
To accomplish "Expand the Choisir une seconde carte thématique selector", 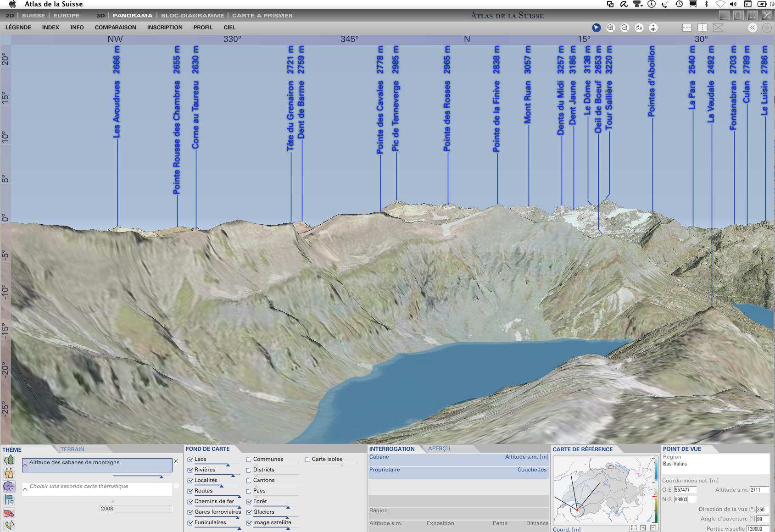I will point(25,489).
